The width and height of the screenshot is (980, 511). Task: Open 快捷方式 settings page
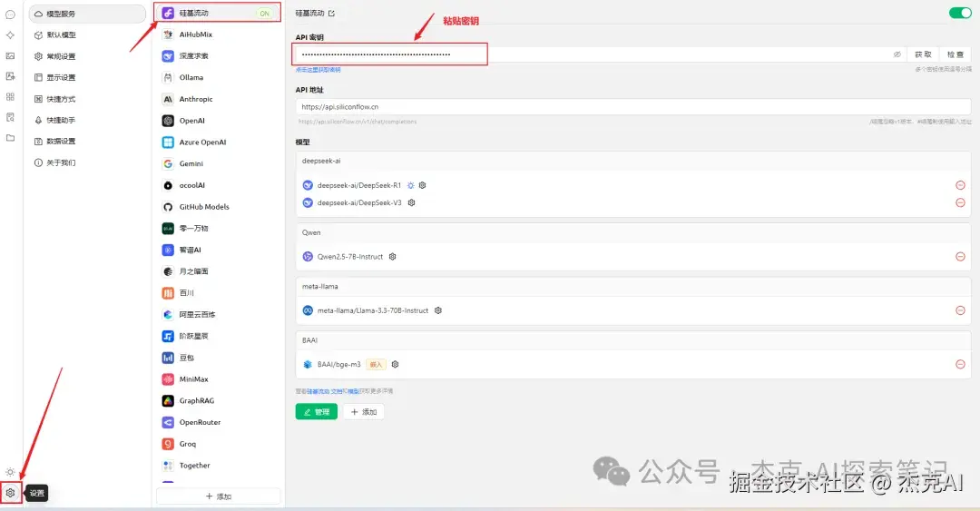[87, 99]
